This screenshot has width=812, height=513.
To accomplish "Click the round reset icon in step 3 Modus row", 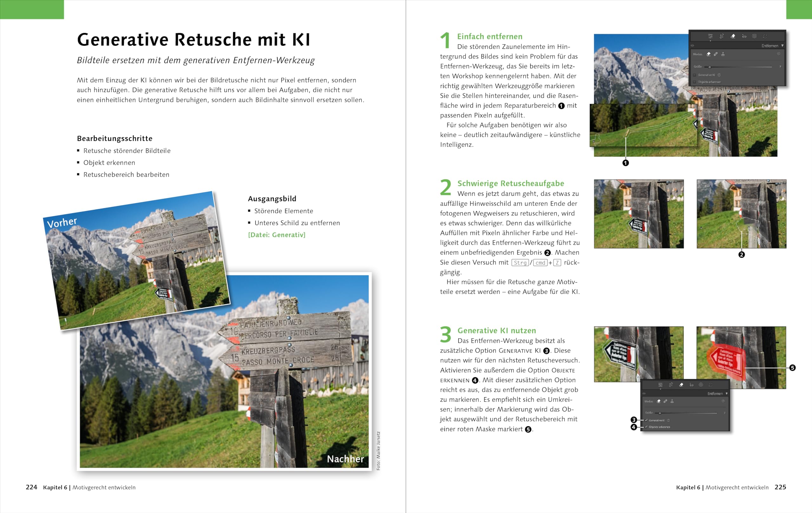I will tap(724, 401).
